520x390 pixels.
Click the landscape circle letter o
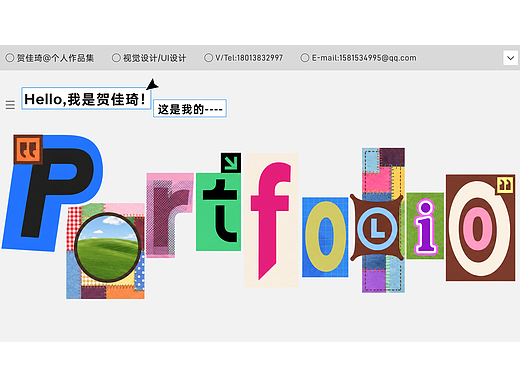(107, 248)
